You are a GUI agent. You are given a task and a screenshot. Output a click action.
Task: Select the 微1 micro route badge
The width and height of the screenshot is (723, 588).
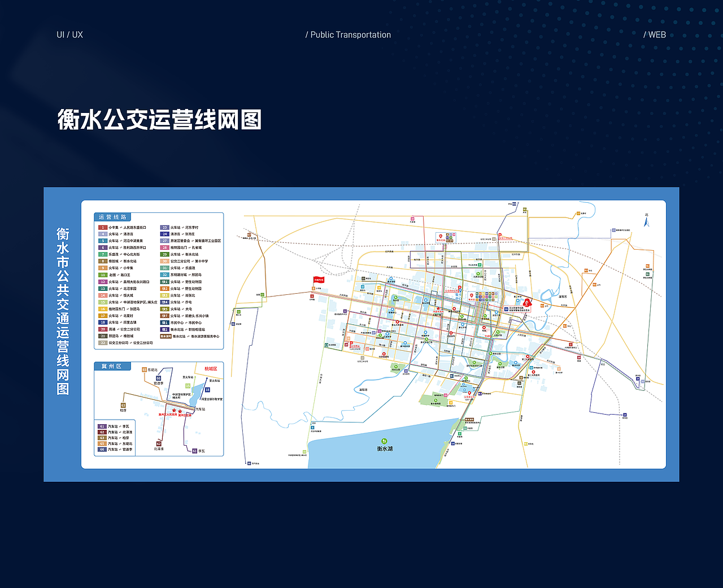coord(165,323)
